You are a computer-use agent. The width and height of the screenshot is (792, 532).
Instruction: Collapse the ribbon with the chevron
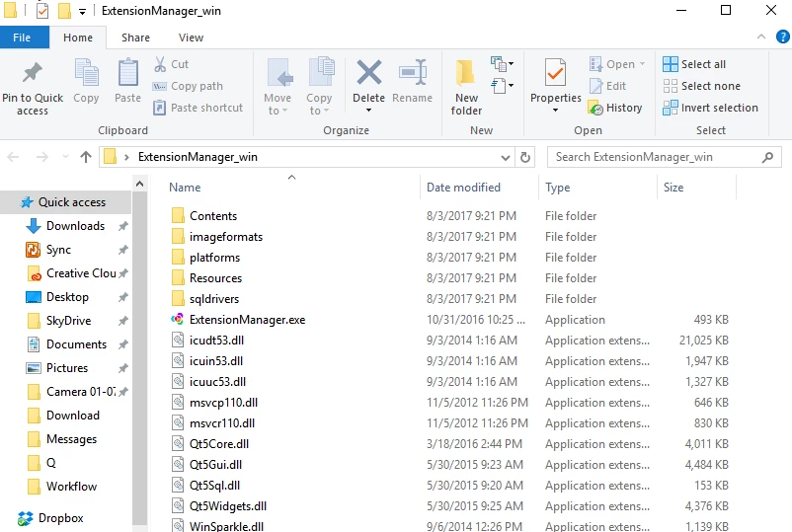coord(761,37)
